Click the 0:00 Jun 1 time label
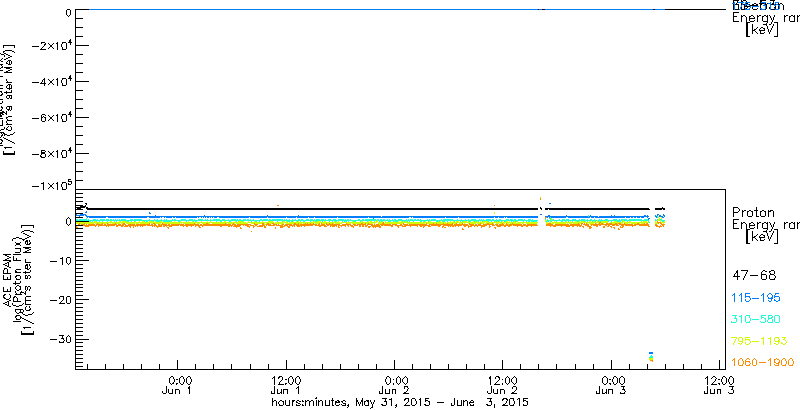This screenshot has width=800, height=410. click(179, 384)
